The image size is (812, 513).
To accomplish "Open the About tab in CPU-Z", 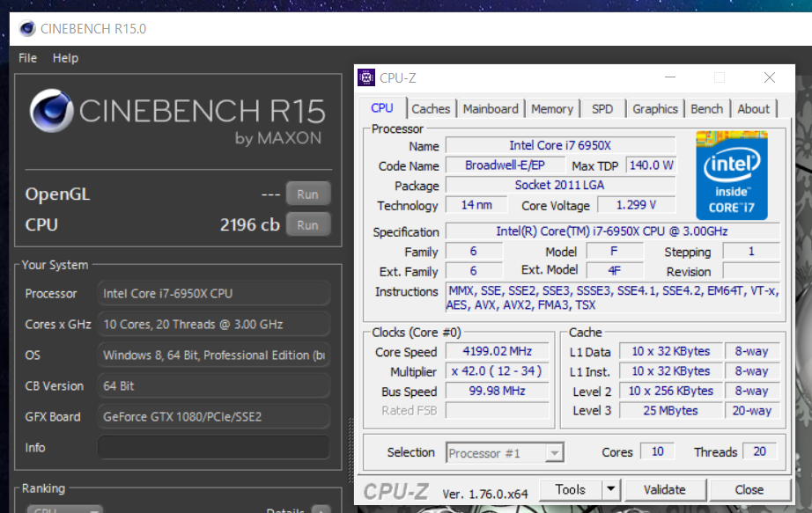I will 754,109.
